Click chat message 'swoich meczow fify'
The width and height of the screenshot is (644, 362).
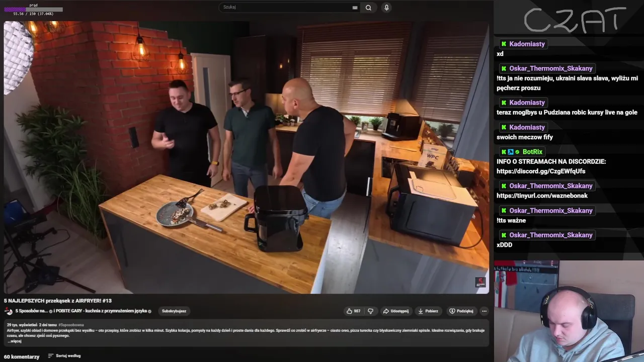[525, 137]
